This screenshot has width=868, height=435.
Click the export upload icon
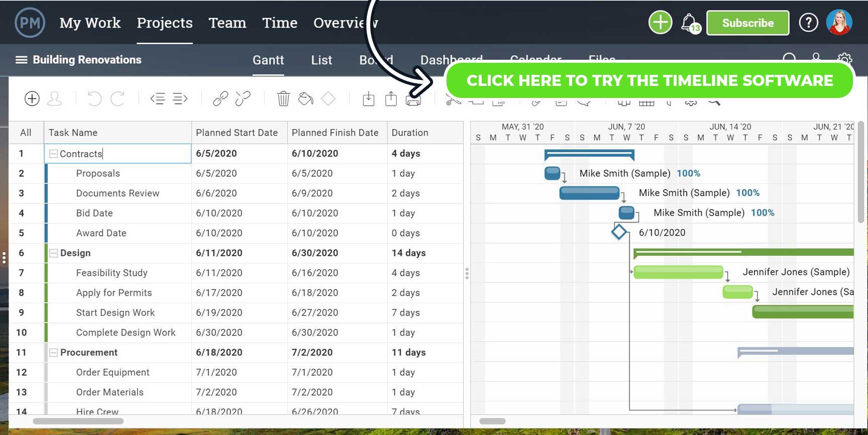pyautogui.click(x=391, y=98)
